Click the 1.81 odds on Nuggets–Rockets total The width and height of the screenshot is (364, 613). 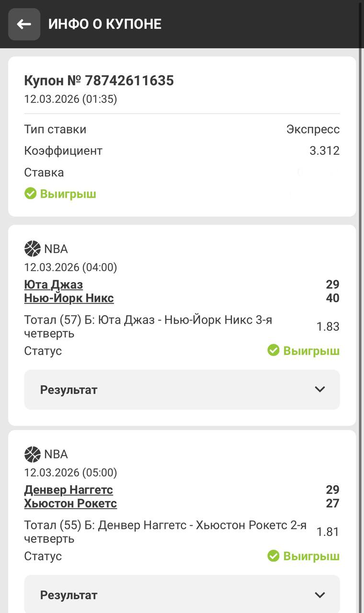coord(328,532)
